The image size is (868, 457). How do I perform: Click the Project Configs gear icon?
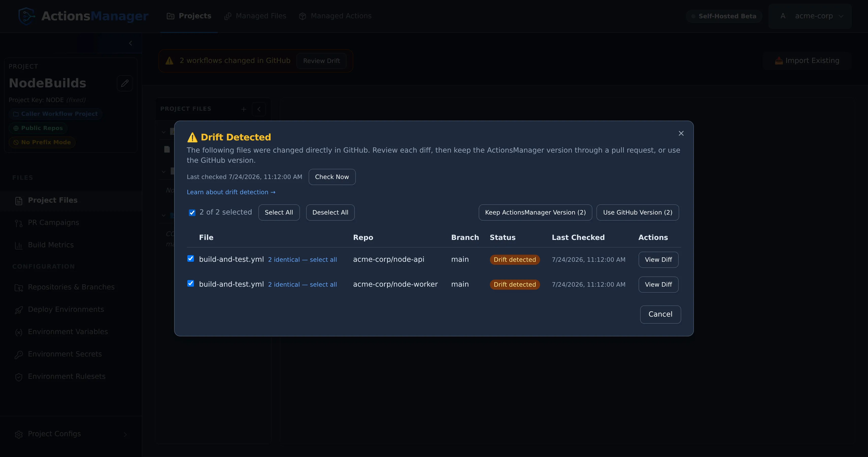click(19, 434)
